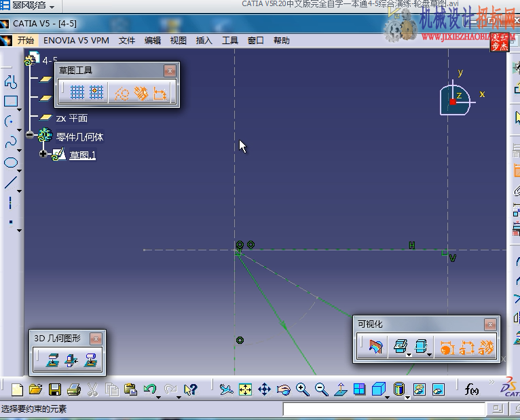Click the Zoom In magnifier
This screenshot has height=420, width=520.
303,389
